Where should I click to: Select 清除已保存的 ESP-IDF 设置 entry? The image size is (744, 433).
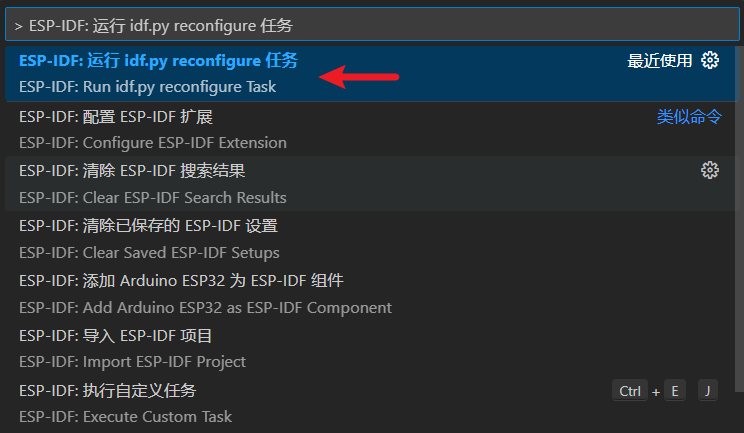148,226
